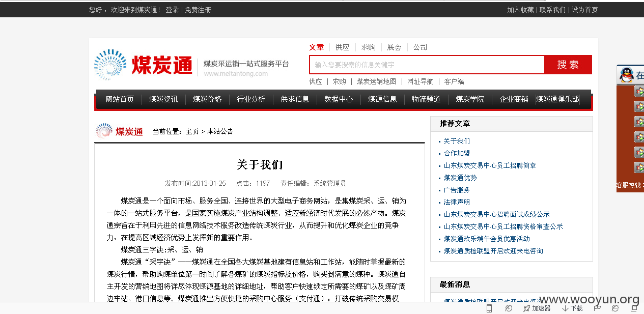Open 煤源信息 in the navigation bar
The width and height of the screenshot is (644, 314).
382,99
